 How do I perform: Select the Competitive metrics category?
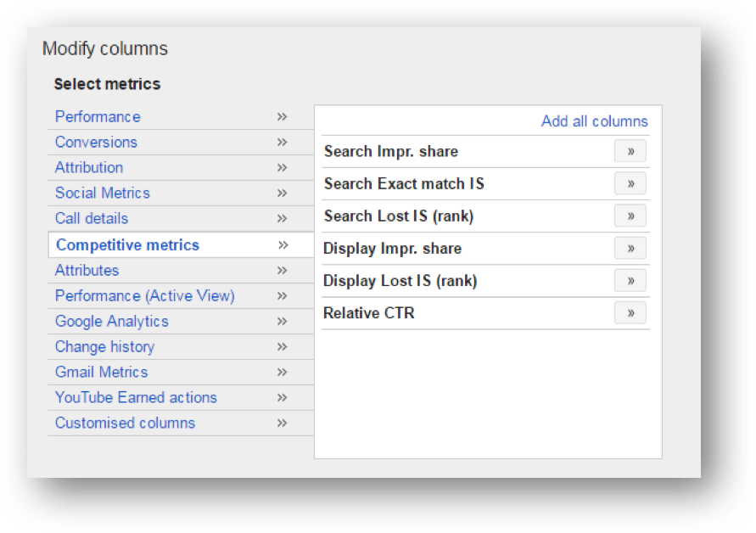[127, 245]
